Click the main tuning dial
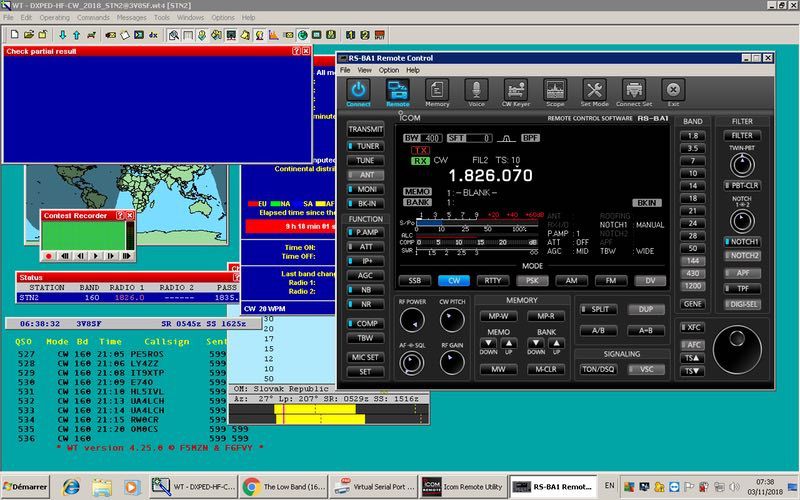The height and width of the screenshot is (500, 800). point(737,350)
